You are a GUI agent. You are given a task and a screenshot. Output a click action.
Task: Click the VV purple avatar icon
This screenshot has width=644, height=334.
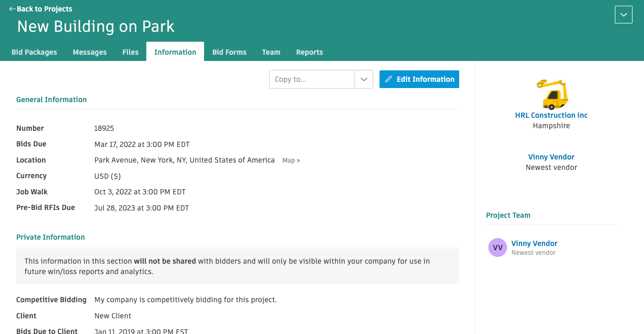click(497, 248)
